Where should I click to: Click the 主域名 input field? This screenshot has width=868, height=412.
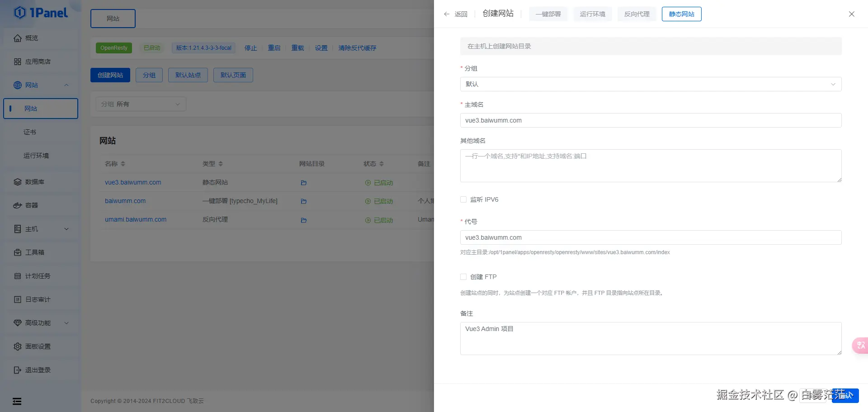coord(651,120)
